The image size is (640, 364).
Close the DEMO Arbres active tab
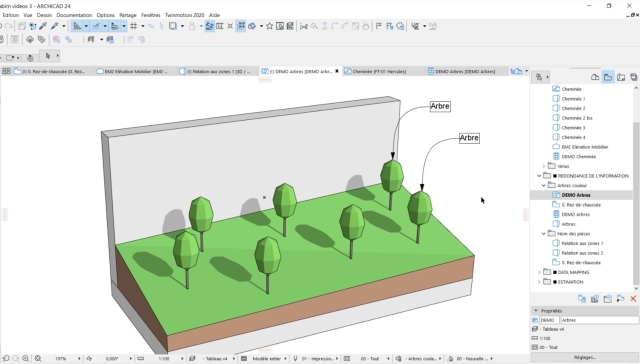tap(337, 71)
